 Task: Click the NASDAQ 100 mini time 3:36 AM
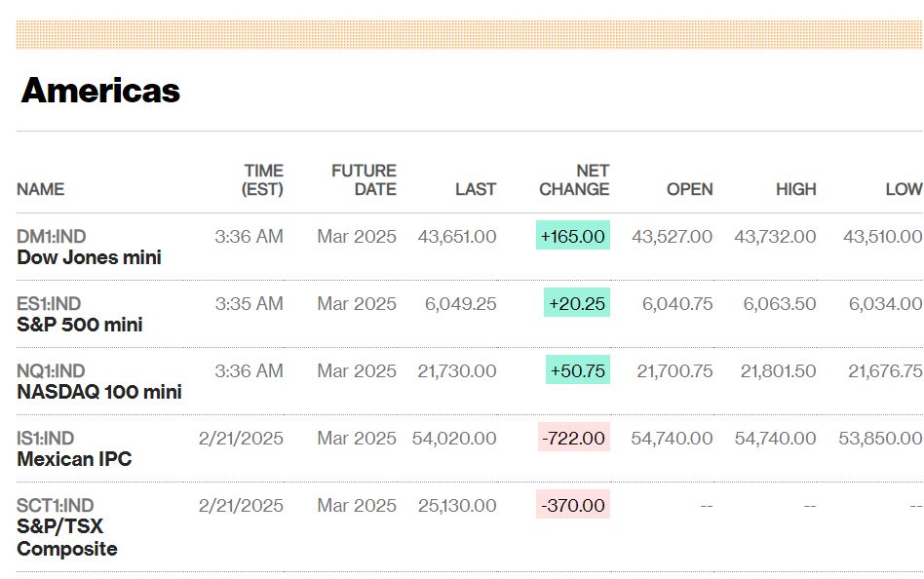pyautogui.click(x=250, y=370)
